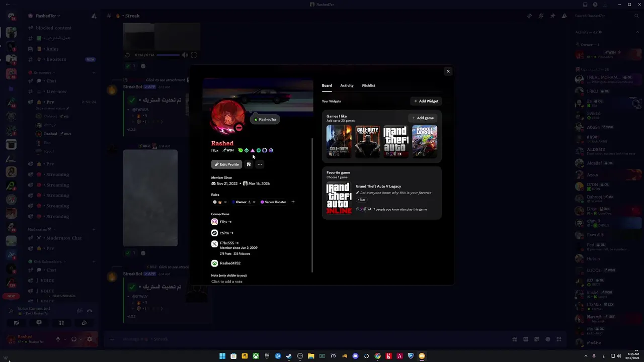The width and height of the screenshot is (644, 362).
Task: Open the Call of Duty Black Ops III thumbnail
Action: (x=368, y=141)
